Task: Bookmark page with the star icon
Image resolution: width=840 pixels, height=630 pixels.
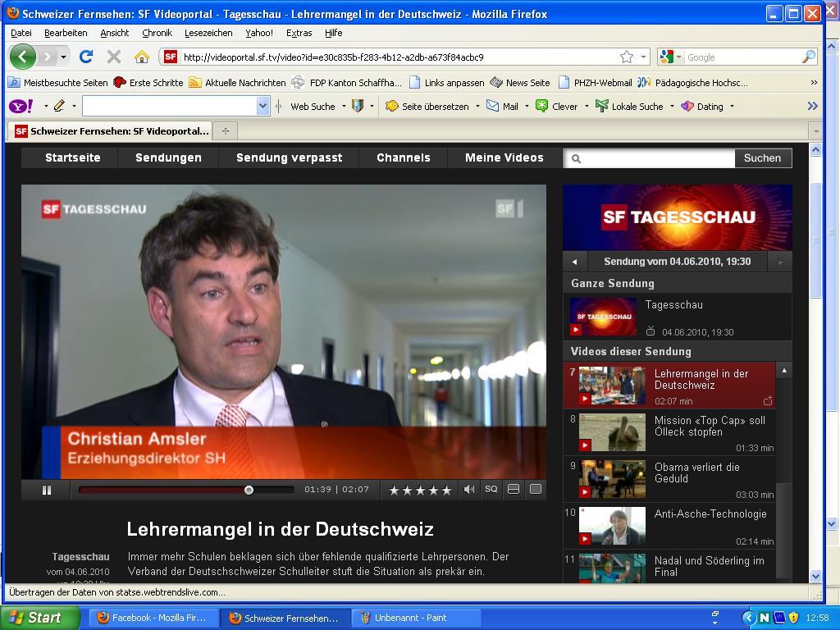Action: tap(627, 57)
